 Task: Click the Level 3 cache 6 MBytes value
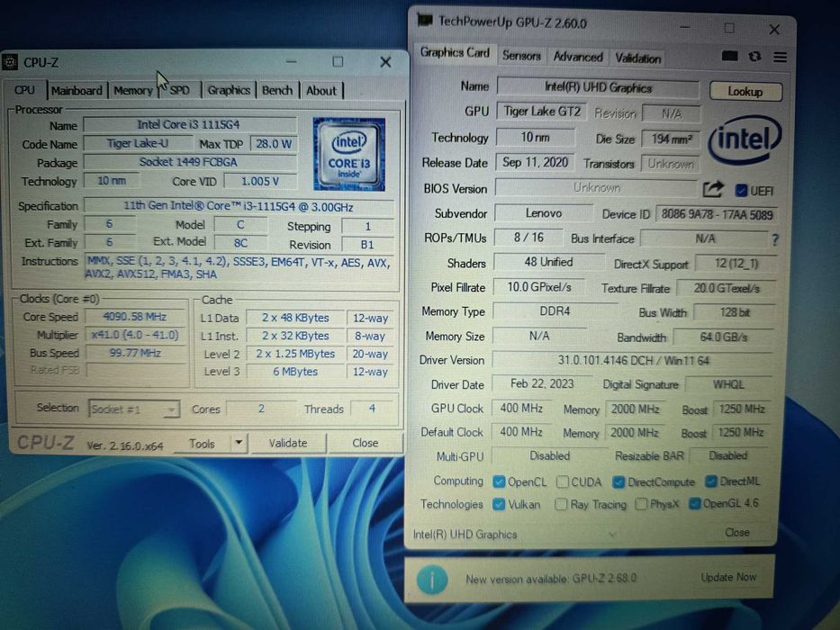295,372
